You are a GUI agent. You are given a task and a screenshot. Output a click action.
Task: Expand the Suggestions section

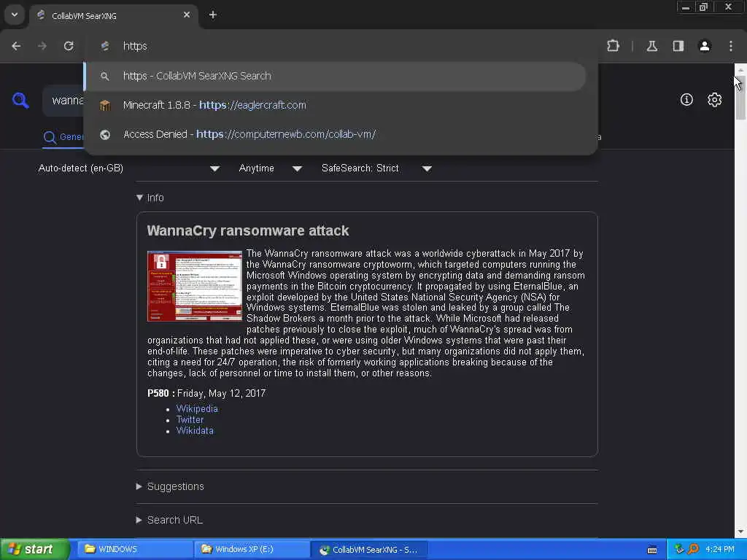click(170, 486)
